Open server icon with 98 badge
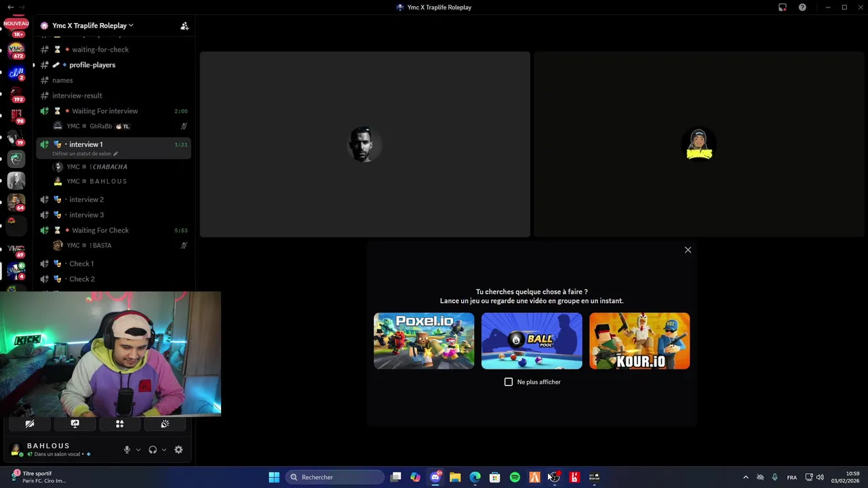 (x=16, y=116)
